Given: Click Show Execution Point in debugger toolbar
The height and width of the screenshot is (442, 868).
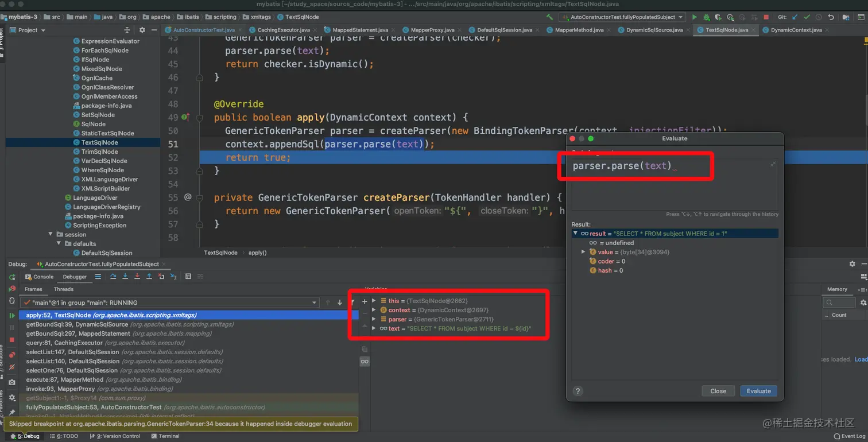Looking at the screenshot, I should point(98,277).
